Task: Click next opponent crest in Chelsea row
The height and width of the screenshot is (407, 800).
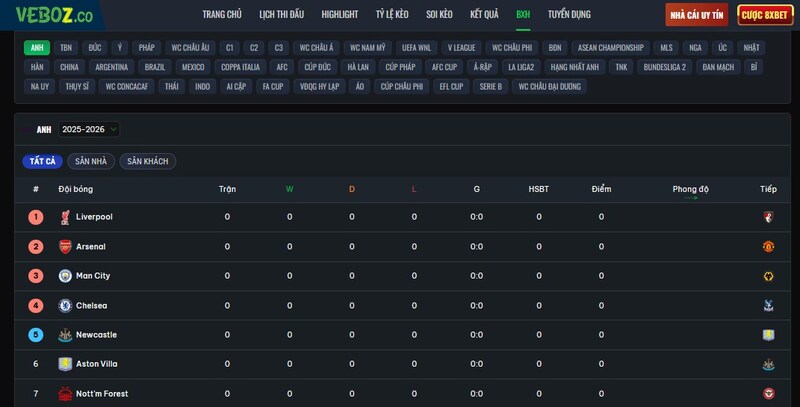Action: click(x=768, y=306)
